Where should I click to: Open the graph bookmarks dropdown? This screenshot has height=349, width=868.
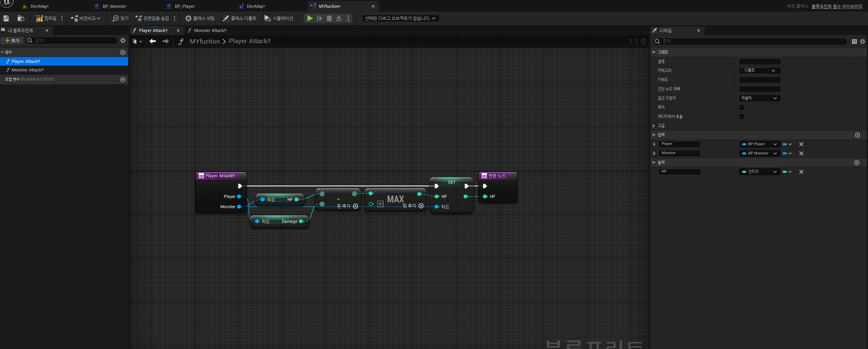coord(137,41)
